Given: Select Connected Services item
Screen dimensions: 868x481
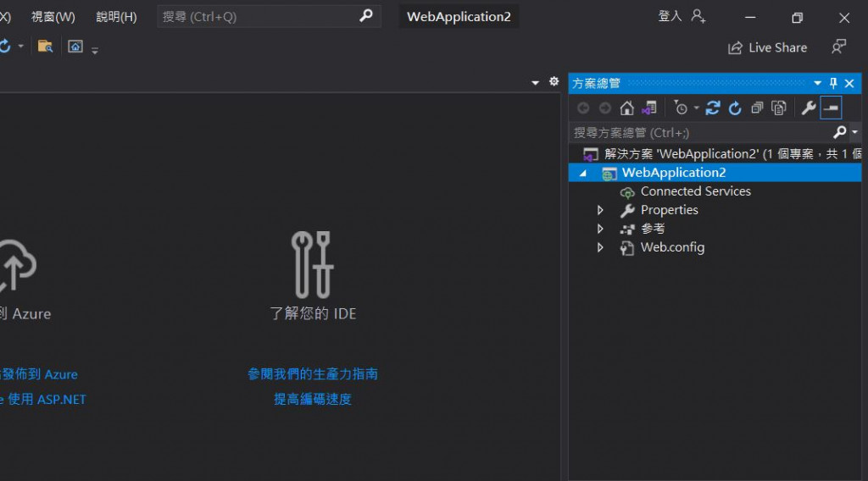Looking at the screenshot, I should [x=695, y=191].
